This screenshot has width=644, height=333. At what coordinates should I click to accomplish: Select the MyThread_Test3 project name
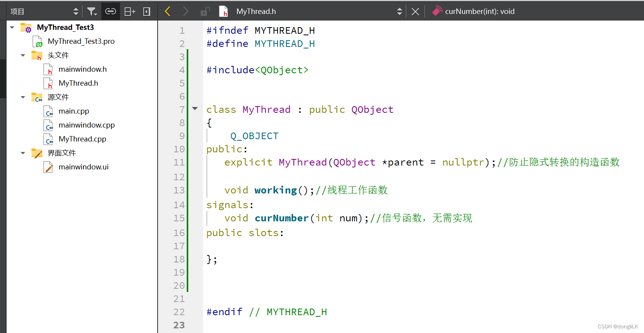[x=65, y=28]
